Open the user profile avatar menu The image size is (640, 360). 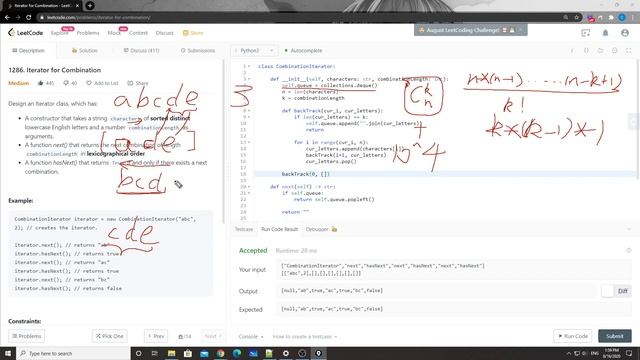[625, 33]
